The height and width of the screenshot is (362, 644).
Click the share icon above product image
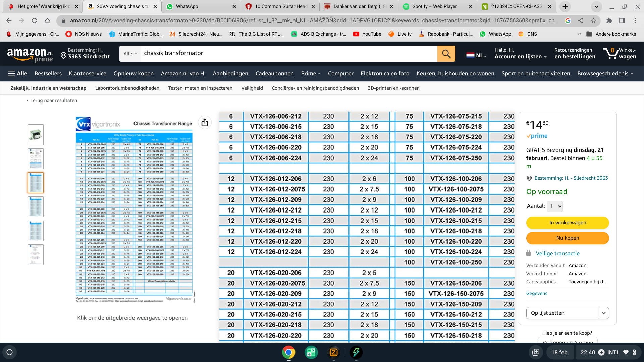[205, 123]
